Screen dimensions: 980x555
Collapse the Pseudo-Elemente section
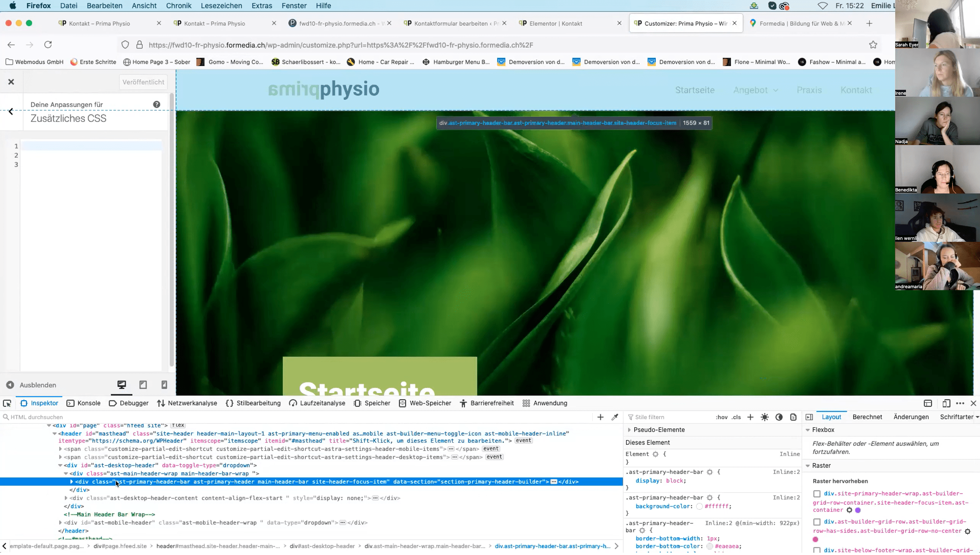click(629, 429)
